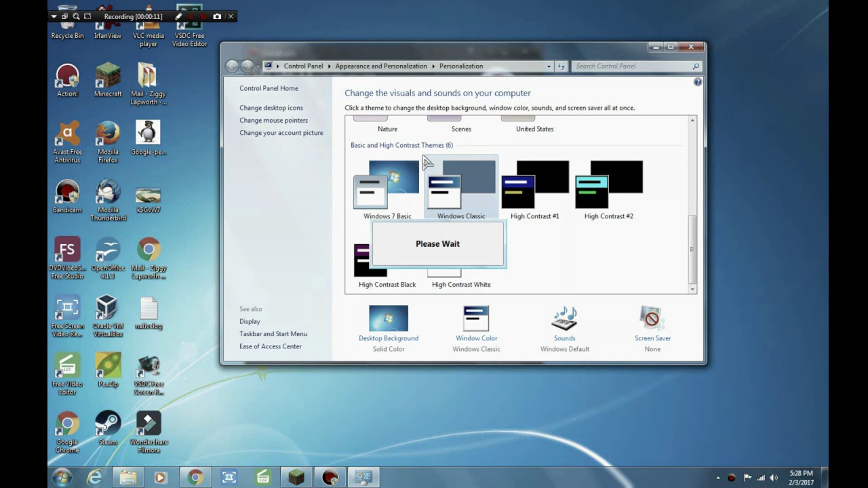Click the camera screenshot icon on recording bar
Screen dimensions: 868x488
(217, 16)
